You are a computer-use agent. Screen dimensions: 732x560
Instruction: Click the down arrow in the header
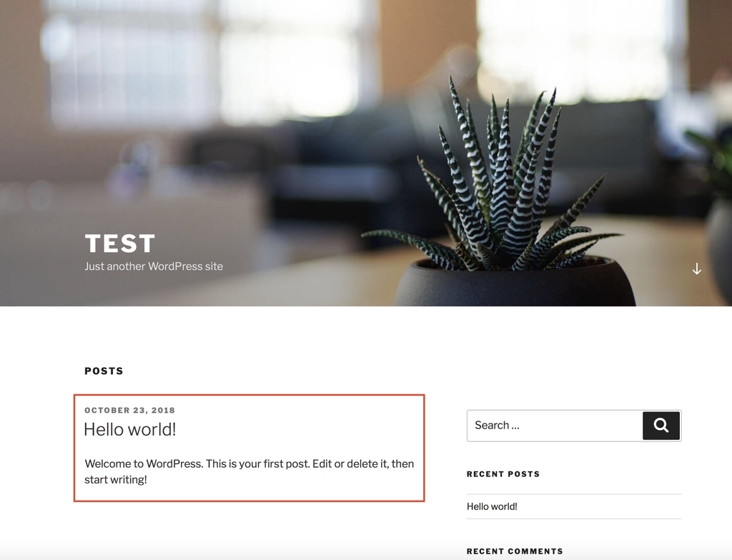tap(696, 269)
